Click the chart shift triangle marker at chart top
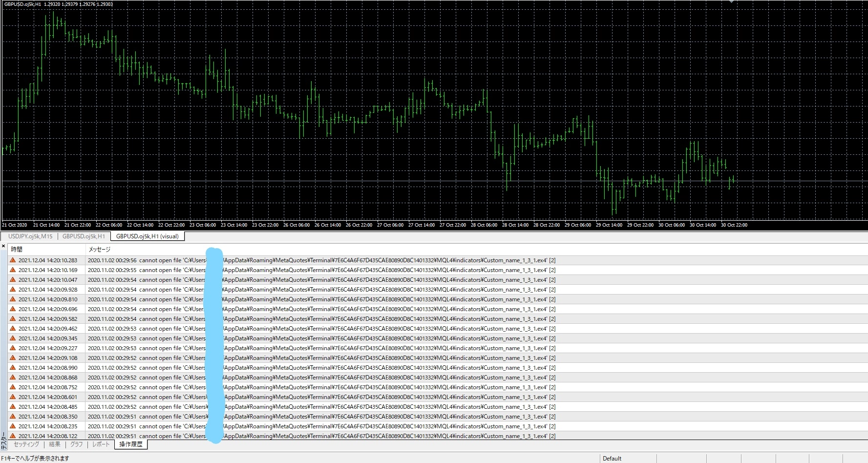Image resolution: width=868 pixels, height=463 pixels. [x=731, y=1]
